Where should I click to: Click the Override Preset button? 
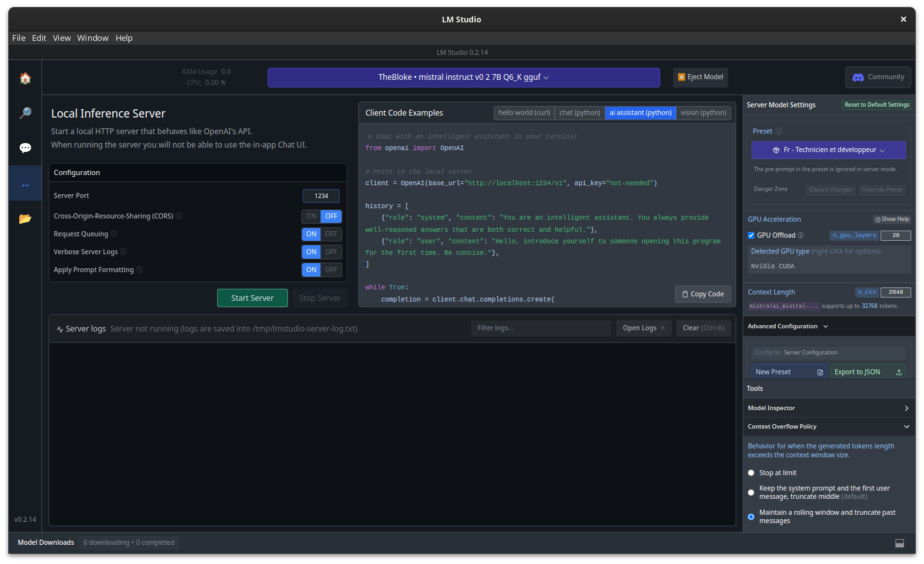pos(882,190)
